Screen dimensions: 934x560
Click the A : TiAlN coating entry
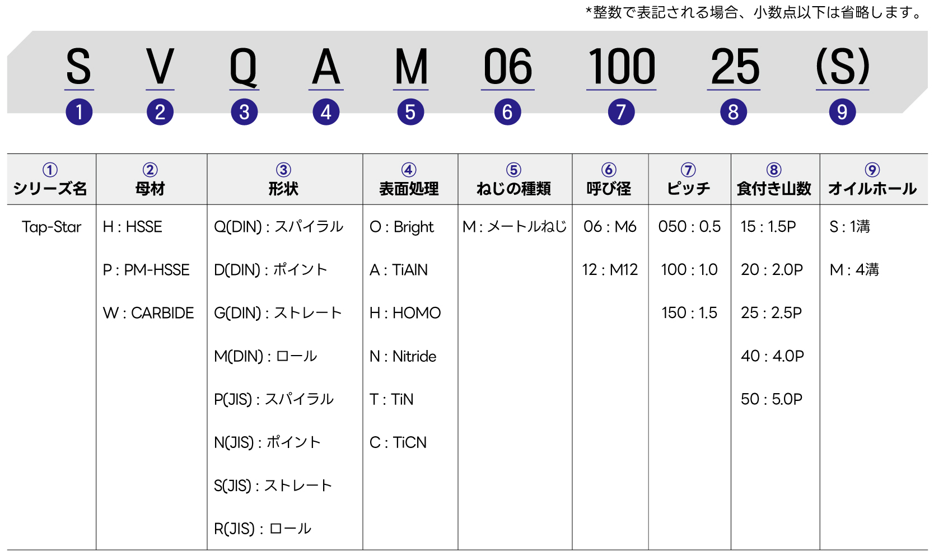click(399, 270)
